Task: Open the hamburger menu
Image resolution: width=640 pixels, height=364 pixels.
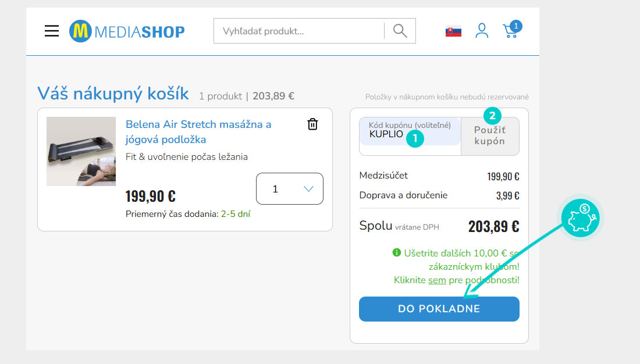Action: [x=52, y=31]
